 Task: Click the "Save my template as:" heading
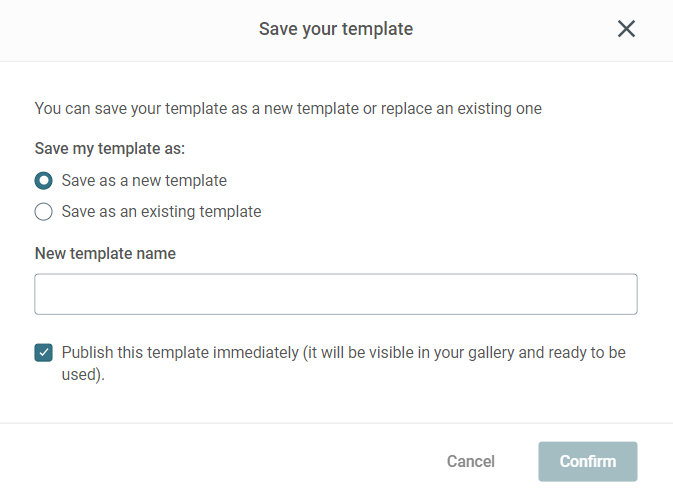(x=110, y=149)
